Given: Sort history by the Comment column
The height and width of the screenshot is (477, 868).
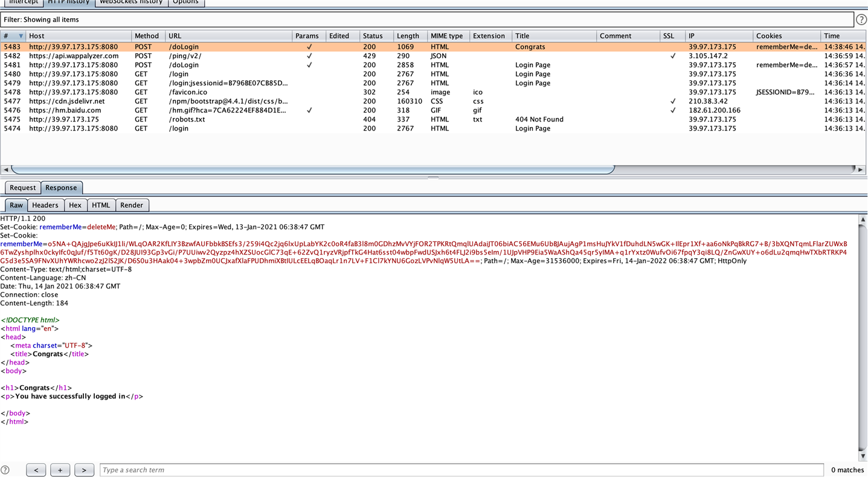Looking at the screenshot, I should [x=628, y=36].
